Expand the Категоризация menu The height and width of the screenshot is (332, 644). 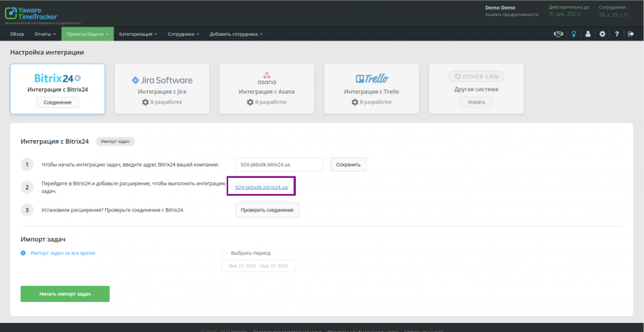point(139,34)
